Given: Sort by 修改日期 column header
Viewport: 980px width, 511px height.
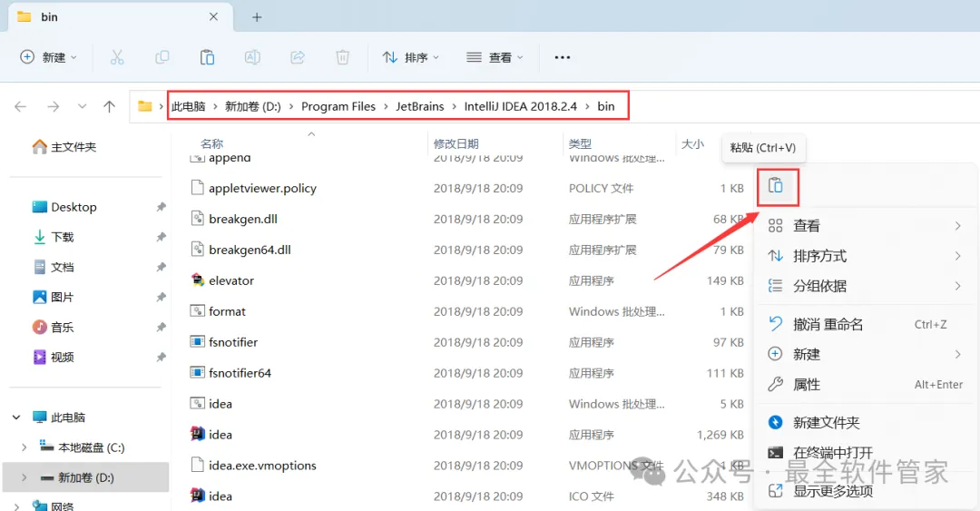Looking at the screenshot, I should [456, 143].
